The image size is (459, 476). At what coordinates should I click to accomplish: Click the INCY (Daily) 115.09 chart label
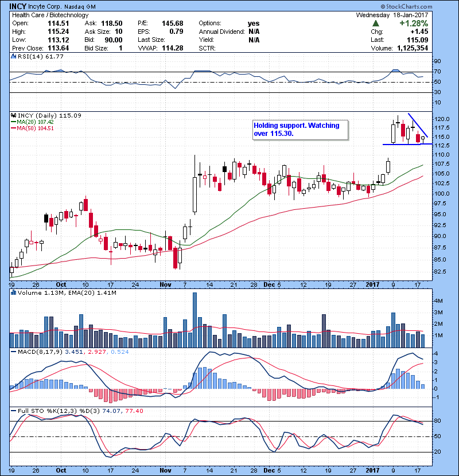coord(49,115)
